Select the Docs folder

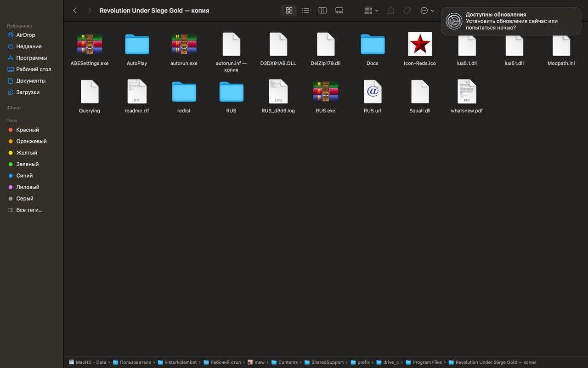[x=373, y=45]
